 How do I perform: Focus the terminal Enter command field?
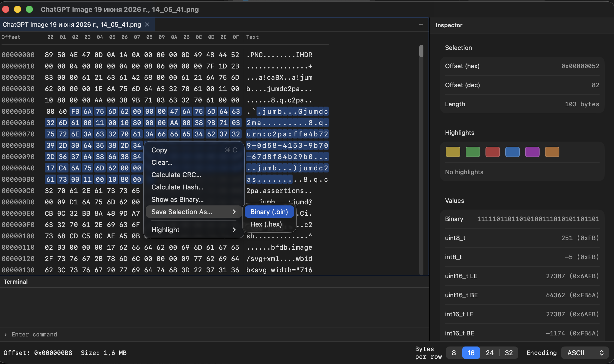tap(214, 334)
